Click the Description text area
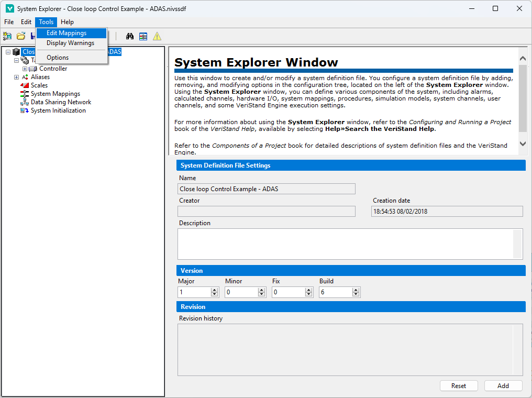Image resolution: width=532 pixels, height=398 pixels. [350, 244]
